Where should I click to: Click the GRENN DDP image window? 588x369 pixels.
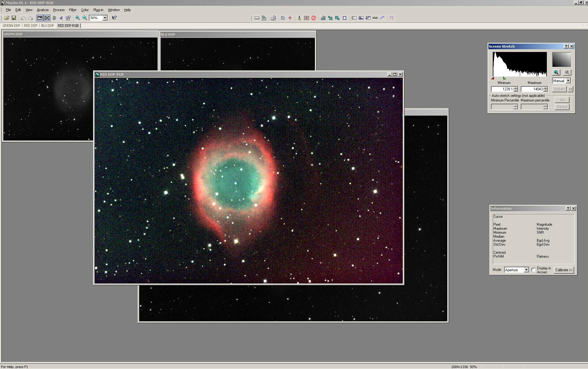coord(48,89)
